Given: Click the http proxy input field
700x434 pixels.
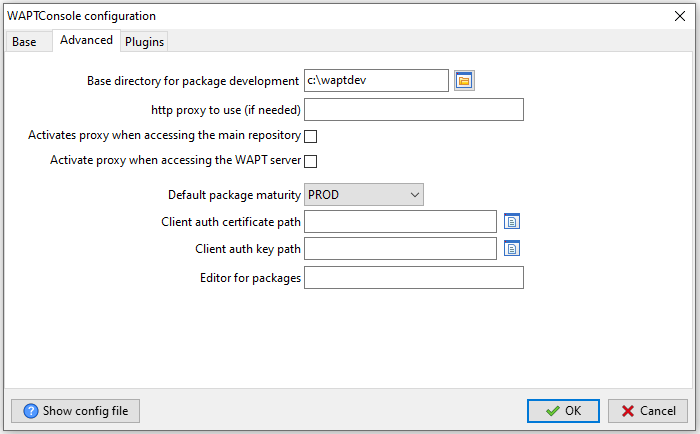Looking at the screenshot, I should click(x=414, y=109).
